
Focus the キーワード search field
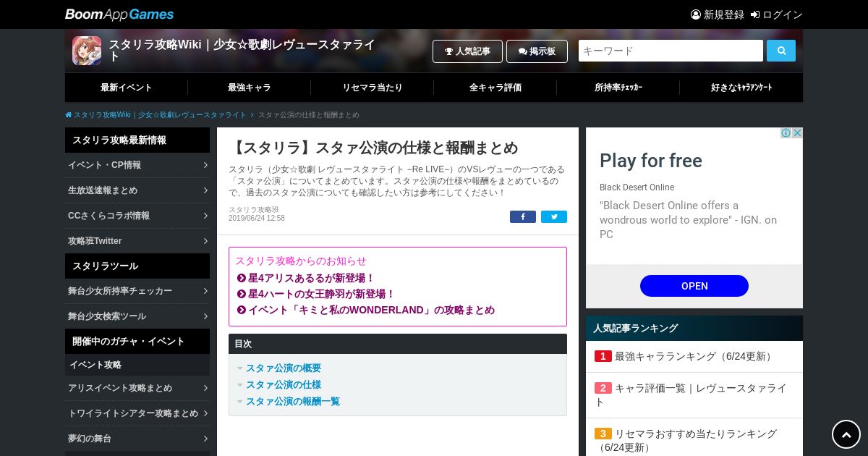(x=671, y=51)
